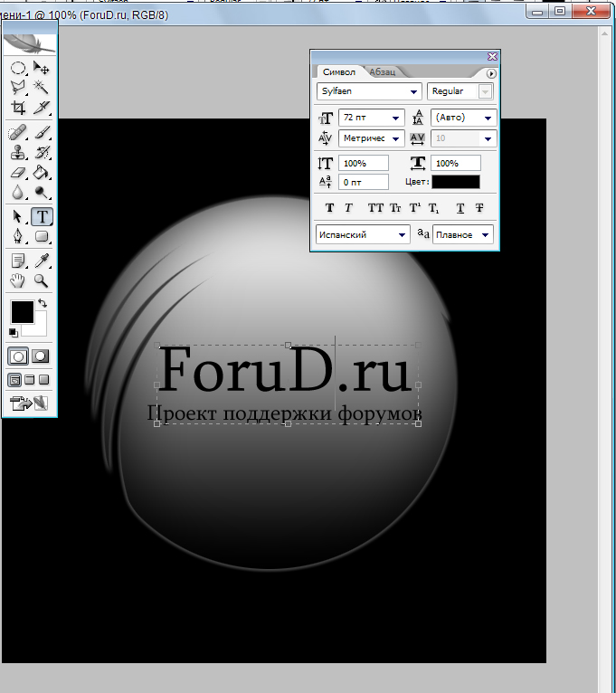Open the tracking dropdown showing 10

pyautogui.click(x=488, y=138)
